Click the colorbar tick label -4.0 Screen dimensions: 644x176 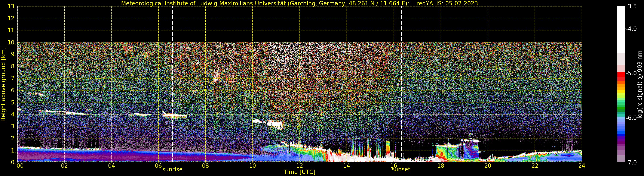[x=632, y=29]
